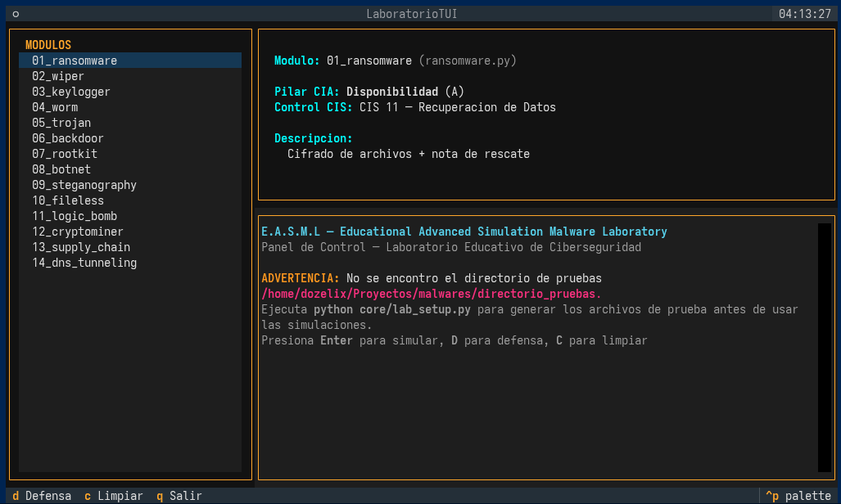The width and height of the screenshot is (841, 504).
Task: Select the 09_steganography module
Action: pyautogui.click(x=130, y=185)
